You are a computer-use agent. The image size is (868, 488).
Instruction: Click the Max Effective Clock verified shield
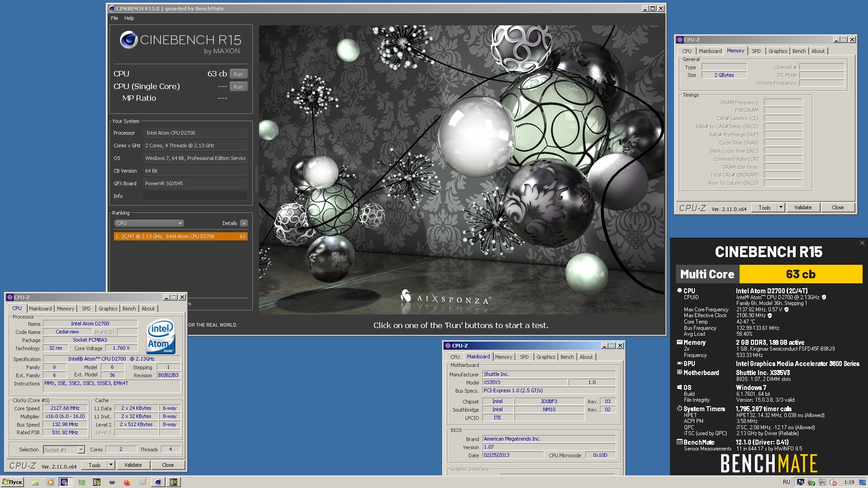pos(770,315)
